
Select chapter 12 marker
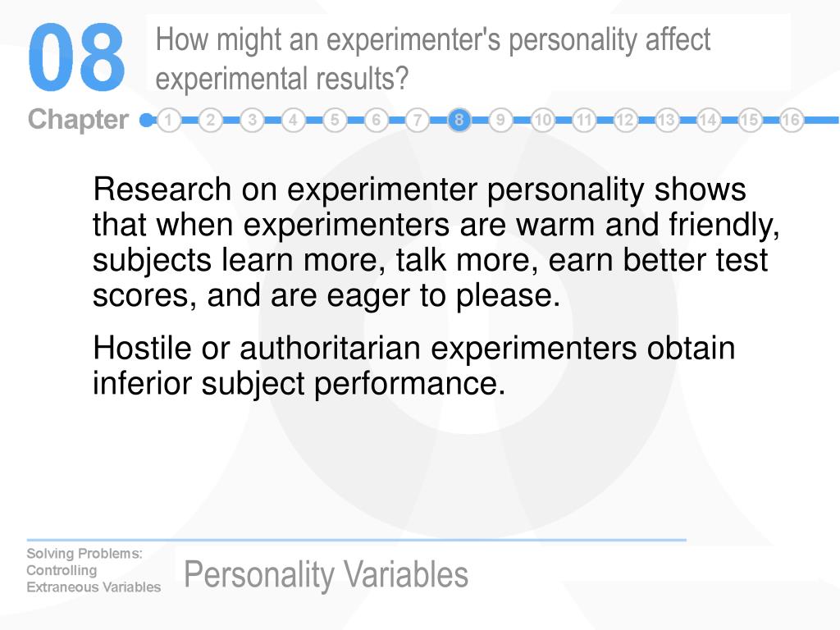point(624,120)
